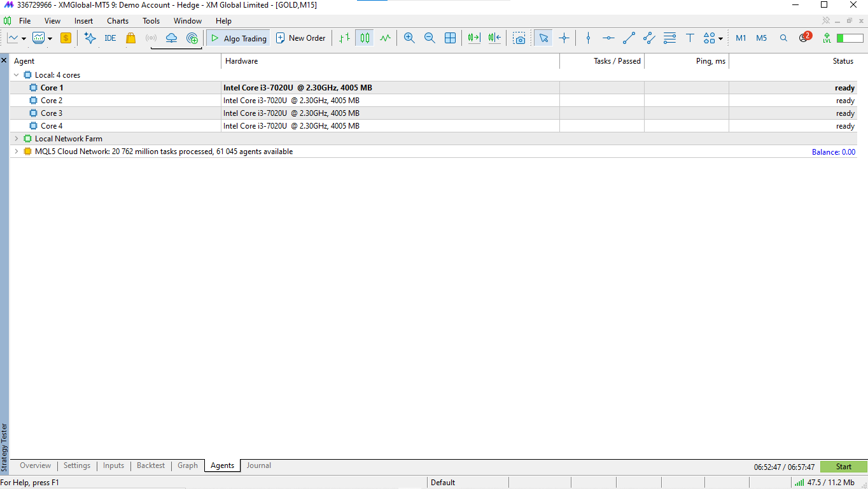Viewport: 868px width, 489px height.
Task: Select the Core 3 agent row
Action: pos(433,113)
